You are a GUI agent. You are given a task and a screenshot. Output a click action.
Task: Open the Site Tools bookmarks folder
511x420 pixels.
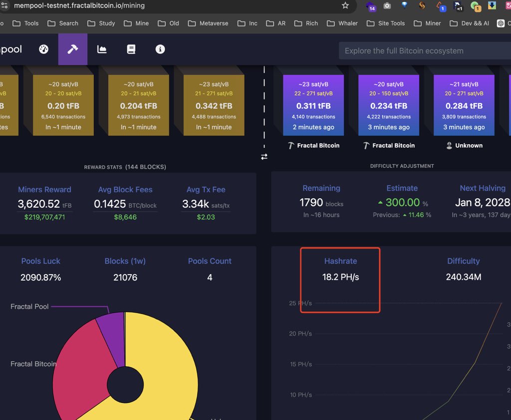(x=386, y=23)
